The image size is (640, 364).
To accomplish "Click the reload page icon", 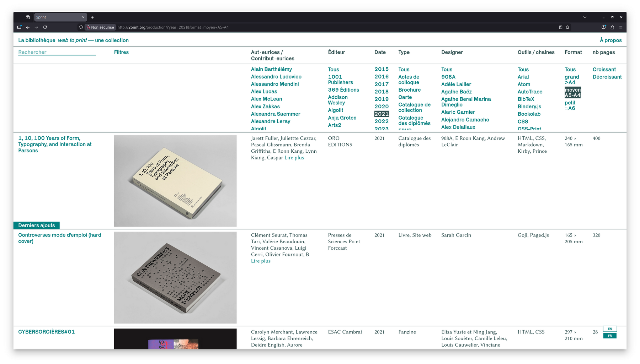I will [45, 27].
